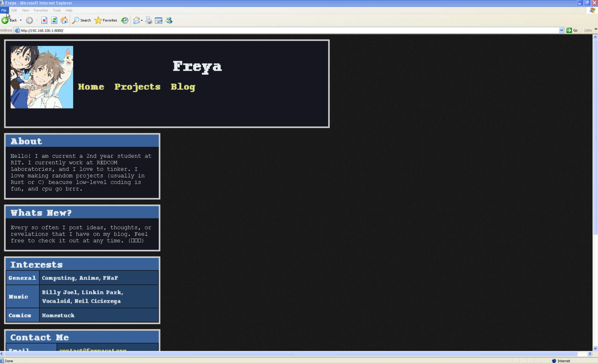Follow the Blog navigation link
598x364 pixels.
coord(183,87)
